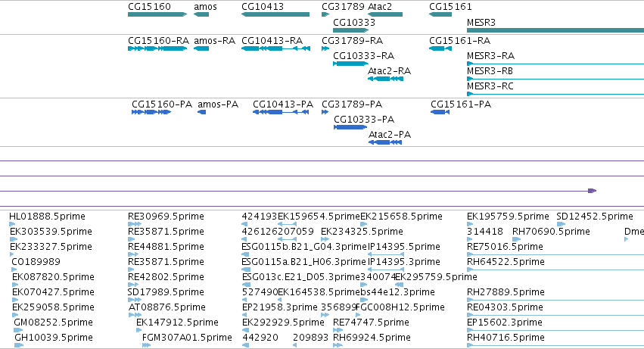
Task: Select the MESR3-RA transcript label
Action: tap(491, 56)
